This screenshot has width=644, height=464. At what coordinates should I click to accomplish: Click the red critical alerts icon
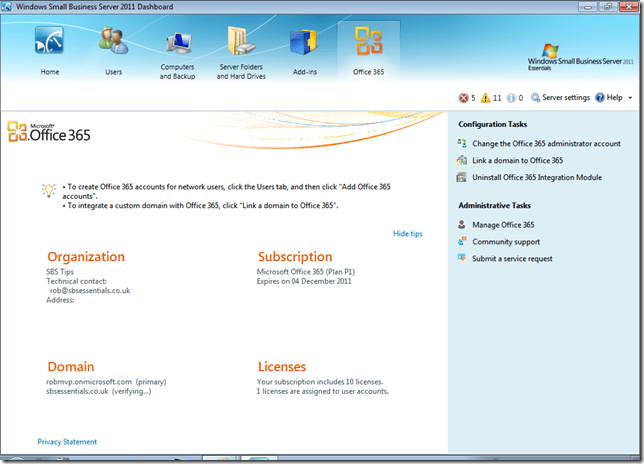click(x=463, y=98)
